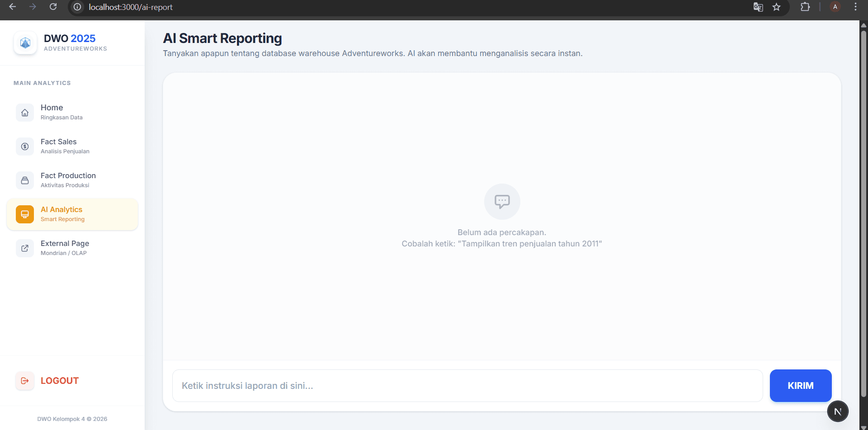This screenshot has width=868, height=430.
Task: Click the Fact Sales dollar icon
Action: point(25,146)
